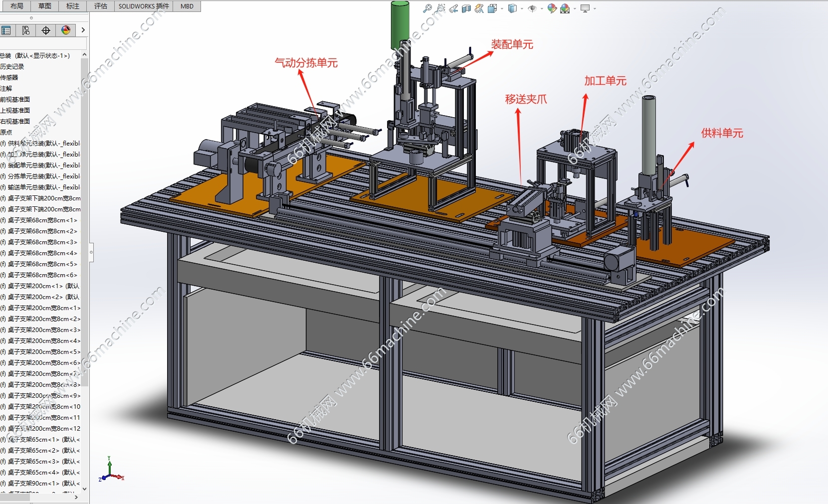This screenshot has width=828, height=504.
Task: Select the 上视基准面 plane
Action: pos(15,110)
